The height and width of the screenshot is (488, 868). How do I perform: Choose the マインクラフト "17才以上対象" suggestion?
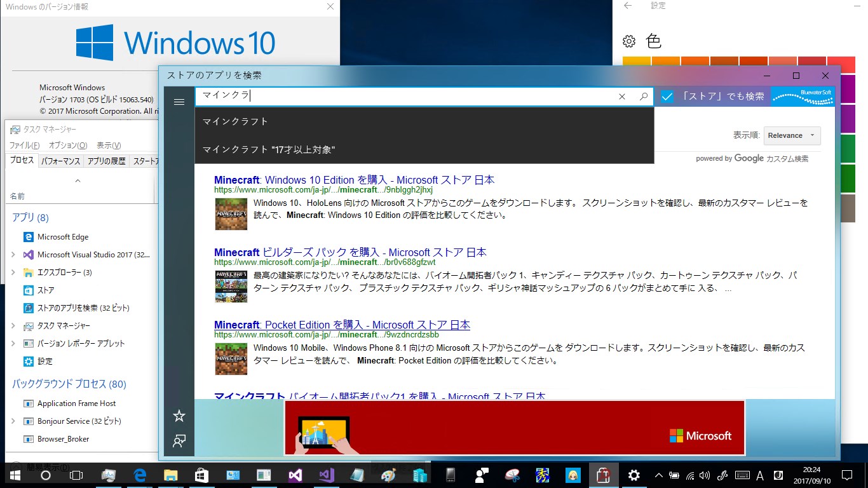point(424,149)
